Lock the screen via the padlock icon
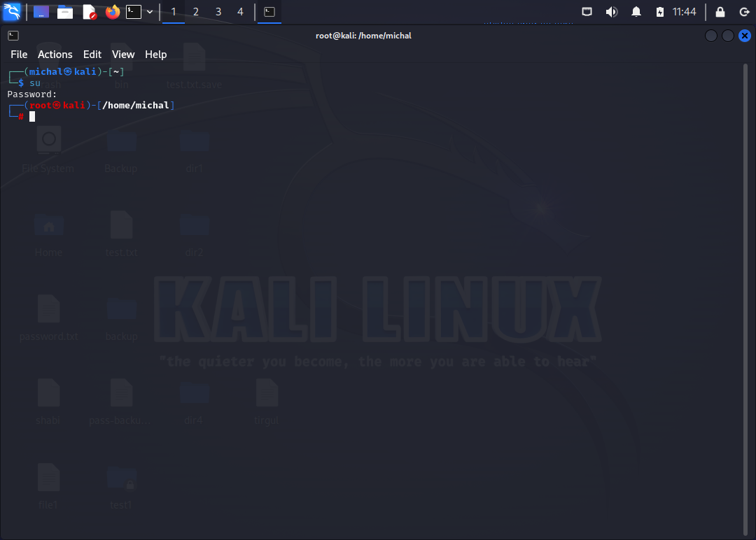756x540 pixels. tap(720, 11)
